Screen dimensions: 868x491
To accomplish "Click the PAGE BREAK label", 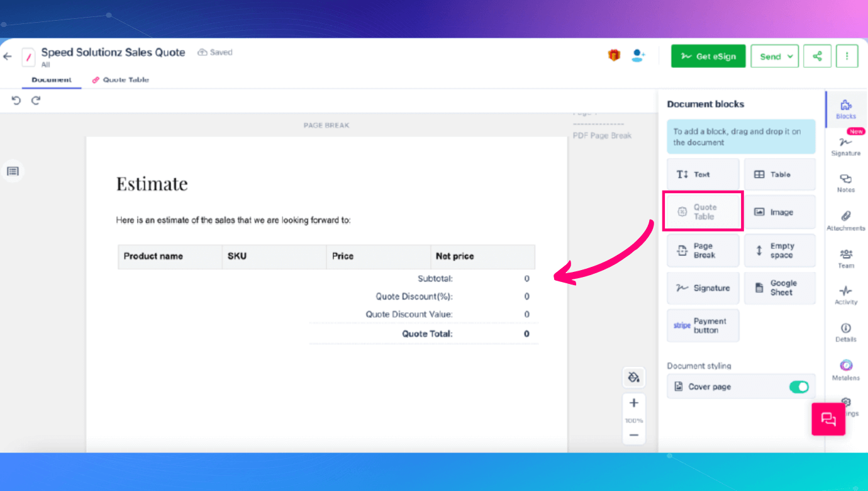I will point(326,125).
